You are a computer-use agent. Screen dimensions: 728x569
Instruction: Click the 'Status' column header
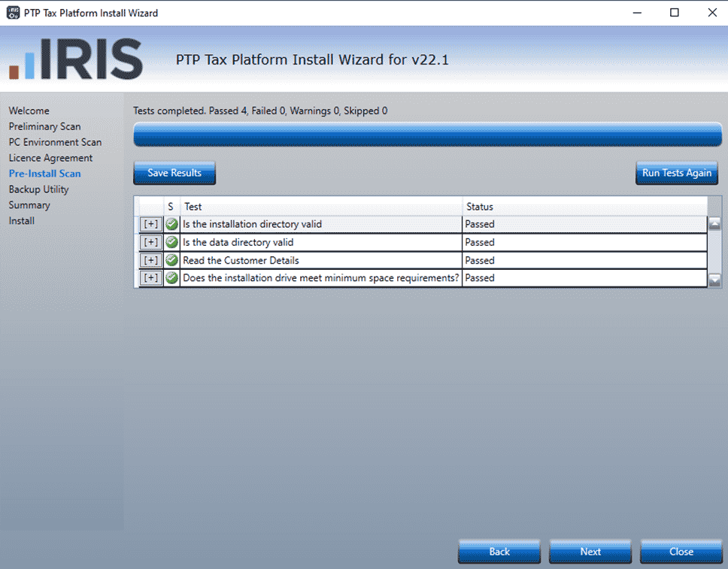584,207
